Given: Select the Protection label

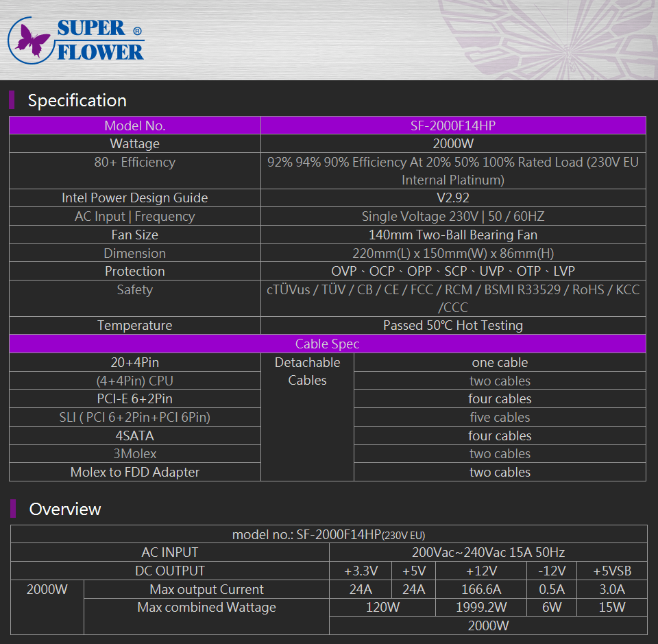Looking at the screenshot, I should point(135,271).
